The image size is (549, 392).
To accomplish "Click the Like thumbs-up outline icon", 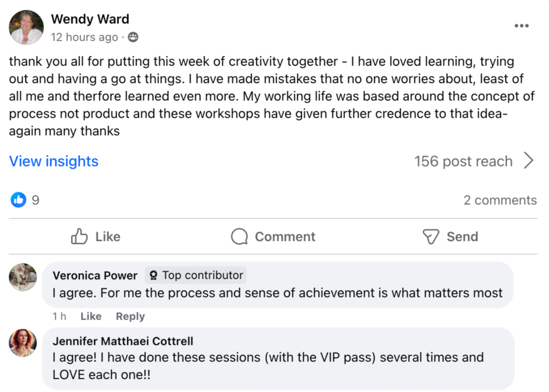I will [79, 236].
